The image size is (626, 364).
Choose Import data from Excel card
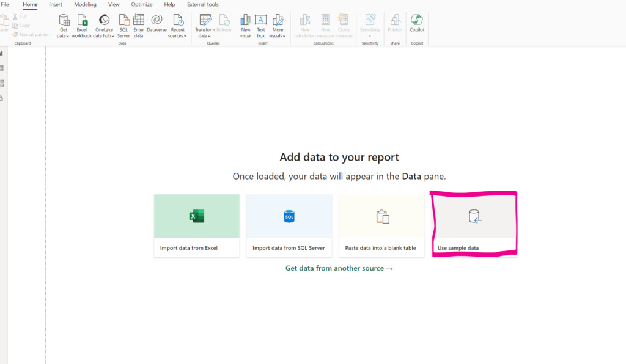coord(197,225)
